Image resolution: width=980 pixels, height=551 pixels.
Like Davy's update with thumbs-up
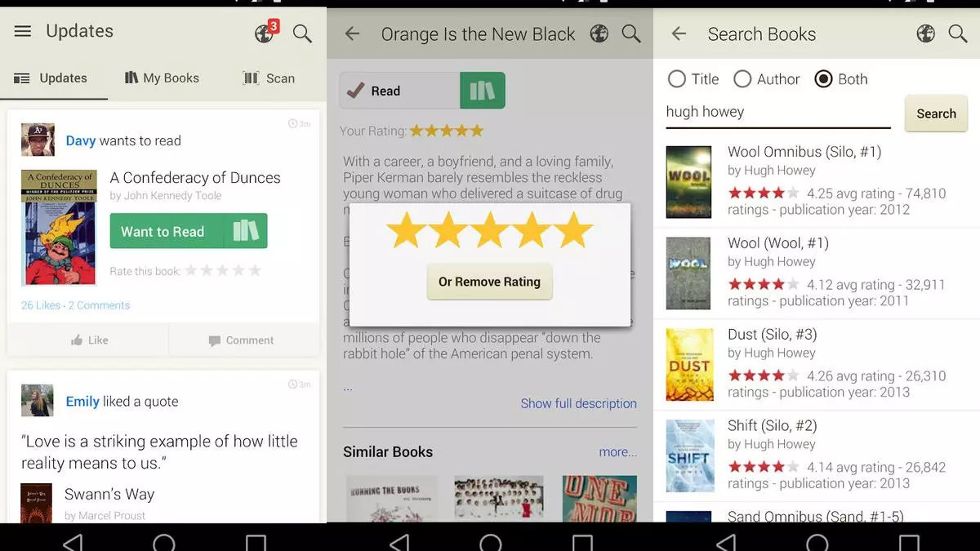click(89, 340)
